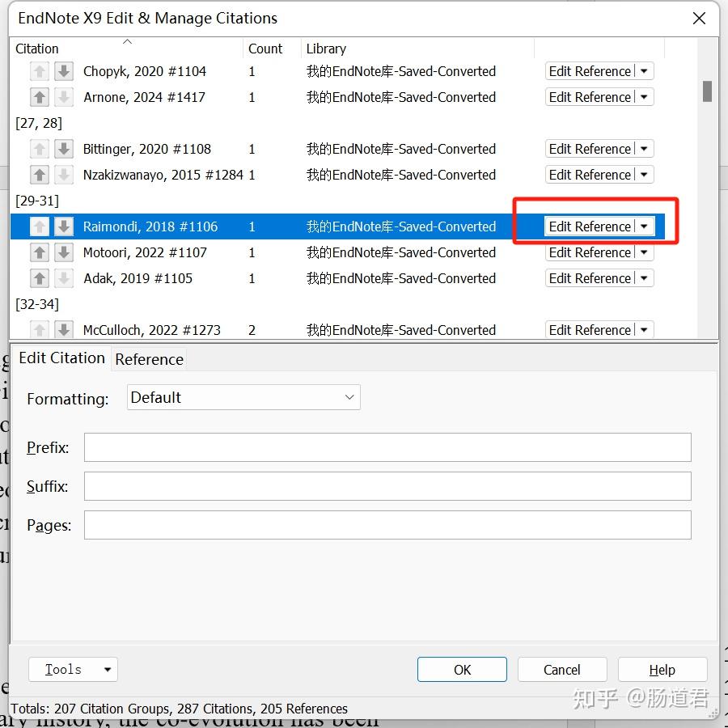Select the Bittinger, 2020 #1108 citation row
728x728 pixels.
pyautogui.click(x=337, y=149)
